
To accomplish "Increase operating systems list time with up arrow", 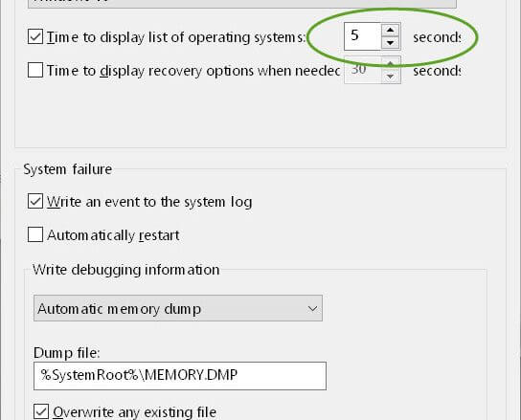I will (x=390, y=31).
